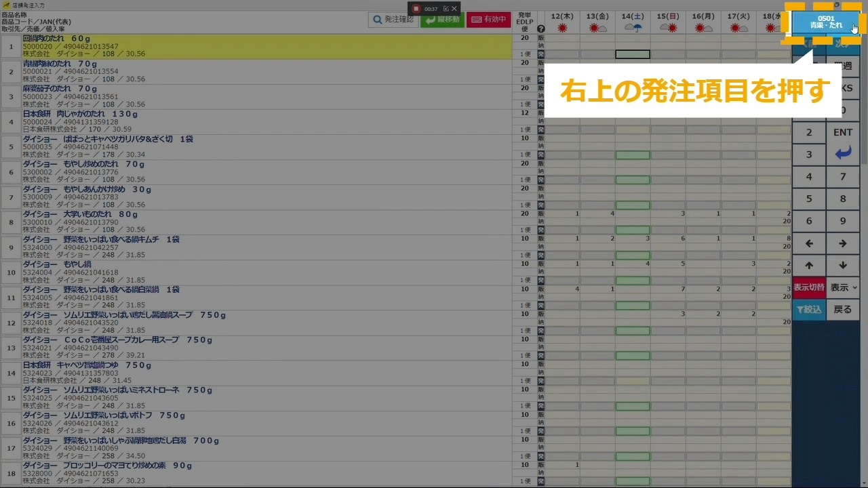Click the help question mark icon
Image resolution: width=868 pixels, height=488 pixels.
point(541,28)
